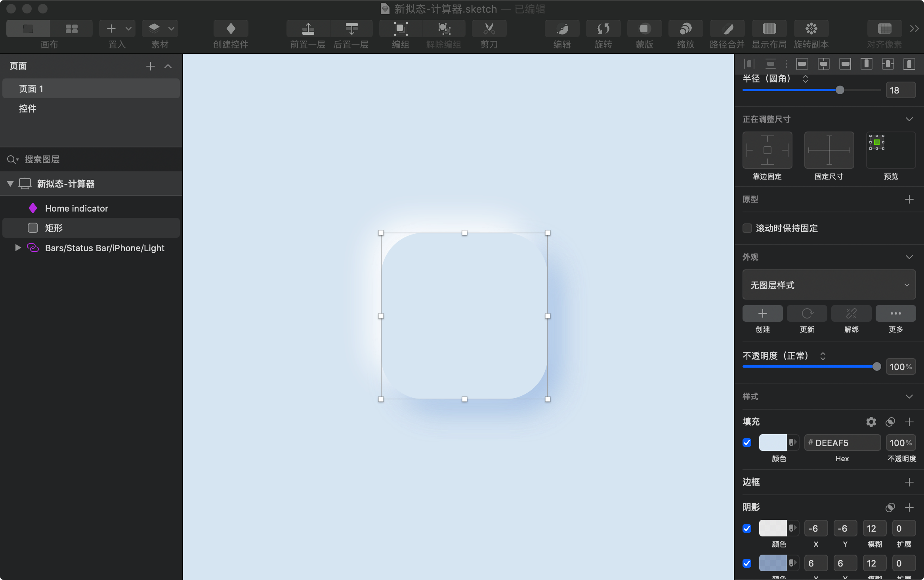Select the 控件 page in pages list
Screen dimensions: 924x580
click(x=28, y=109)
